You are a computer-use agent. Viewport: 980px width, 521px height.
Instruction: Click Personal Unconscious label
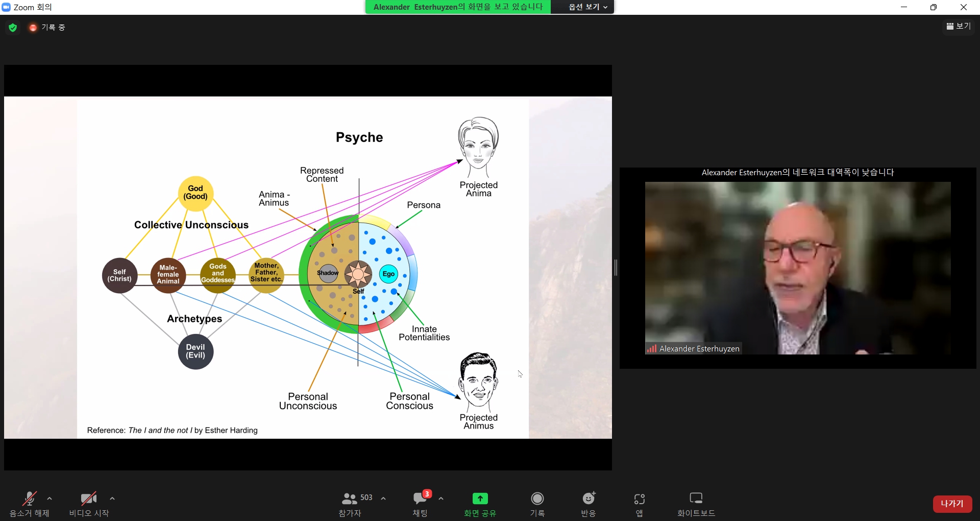(x=308, y=401)
